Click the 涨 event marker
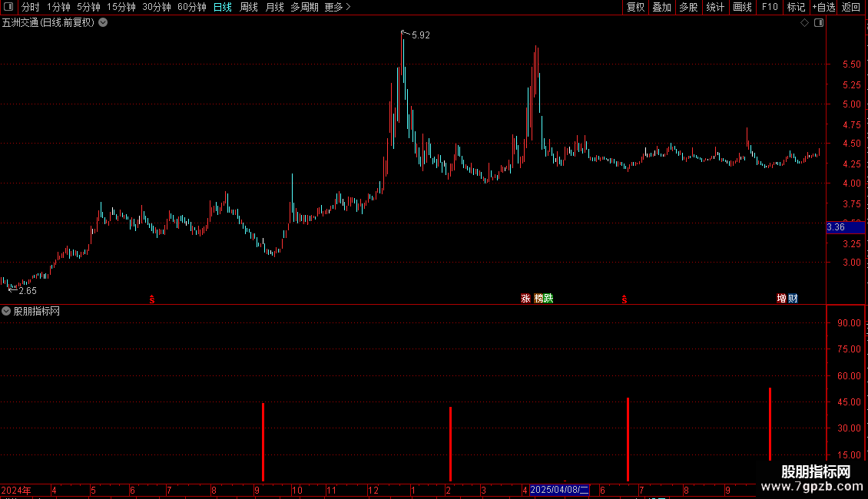 tap(525, 298)
